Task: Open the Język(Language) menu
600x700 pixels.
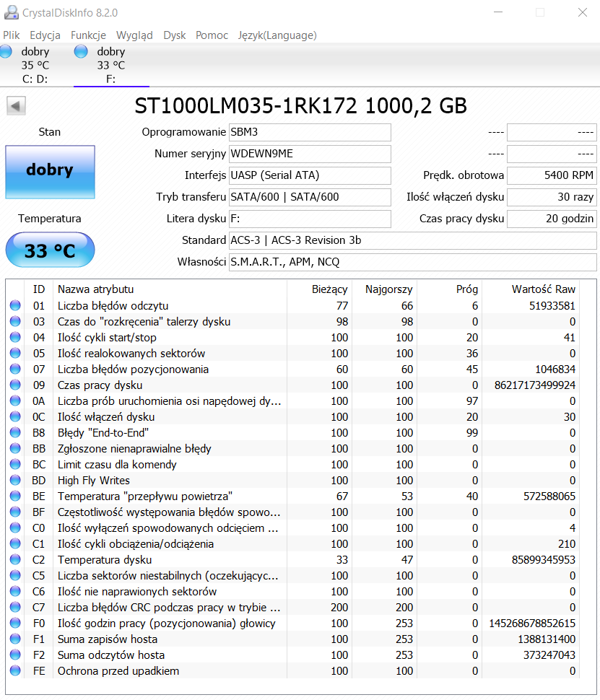Action: (277, 35)
